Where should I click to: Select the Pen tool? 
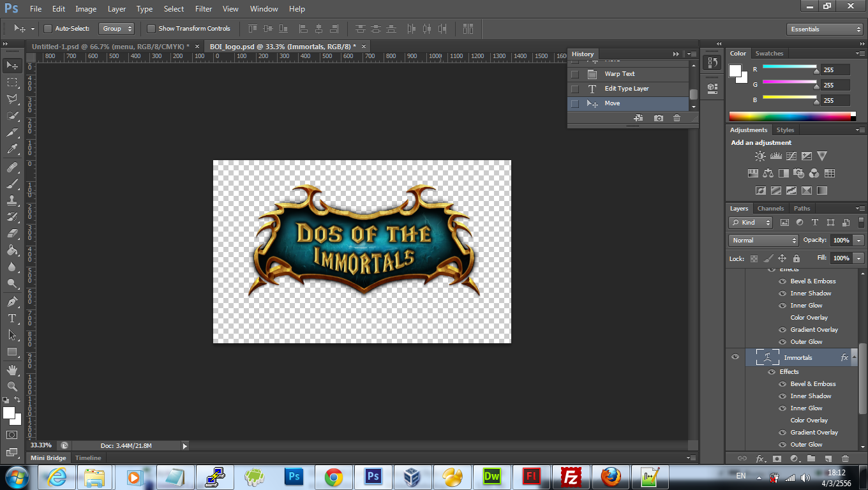click(11, 302)
